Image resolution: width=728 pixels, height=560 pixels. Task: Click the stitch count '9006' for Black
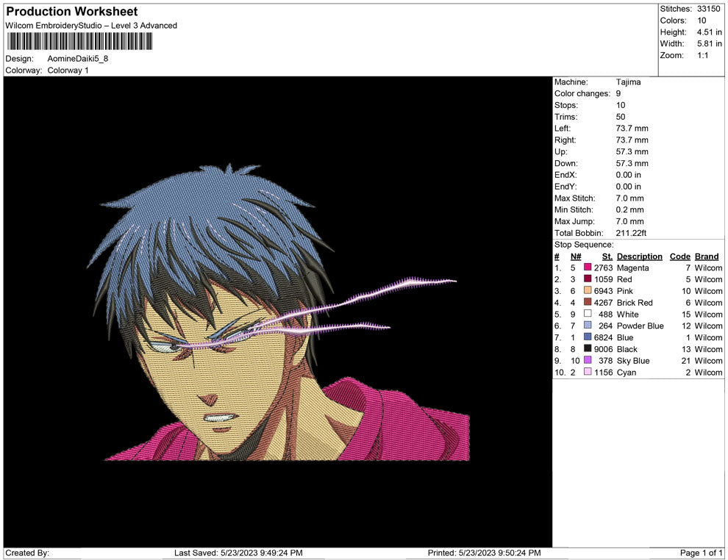coord(603,349)
